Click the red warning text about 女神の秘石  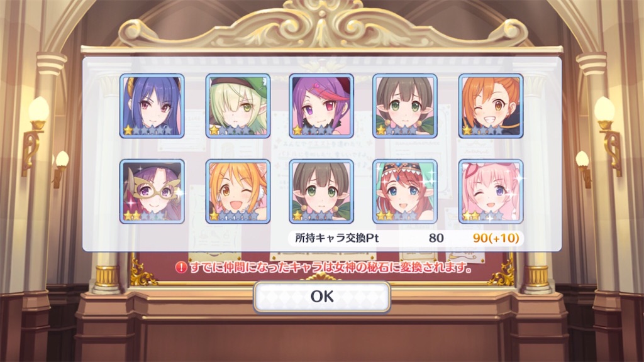click(x=331, y=268)
